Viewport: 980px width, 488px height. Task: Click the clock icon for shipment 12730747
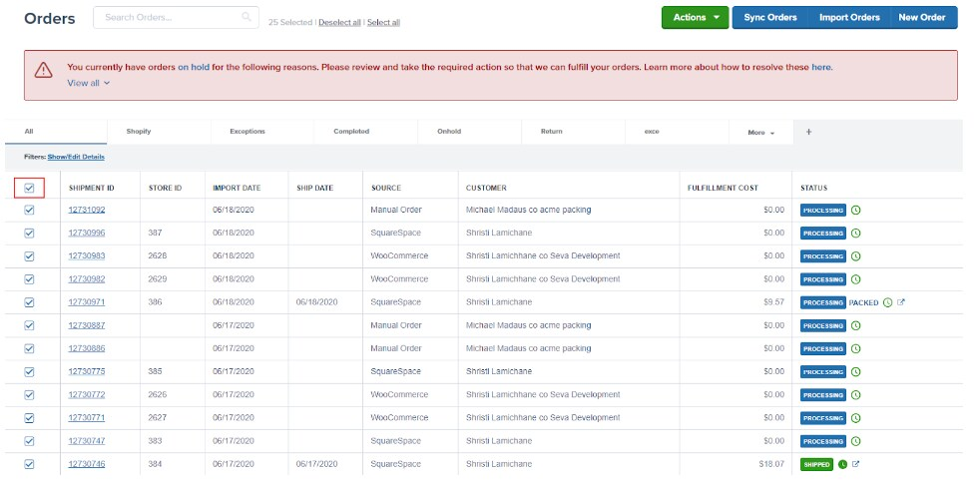point(855,441)
